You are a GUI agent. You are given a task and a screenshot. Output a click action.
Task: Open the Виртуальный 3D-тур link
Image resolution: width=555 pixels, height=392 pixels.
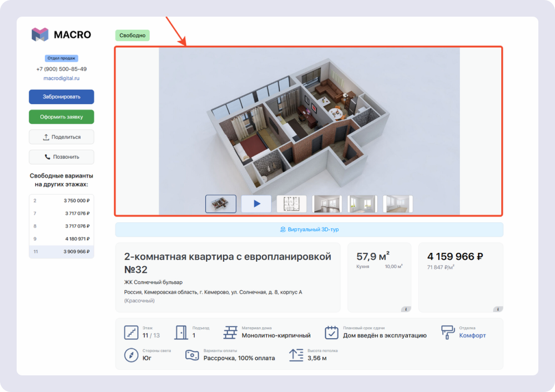(309, 229)
